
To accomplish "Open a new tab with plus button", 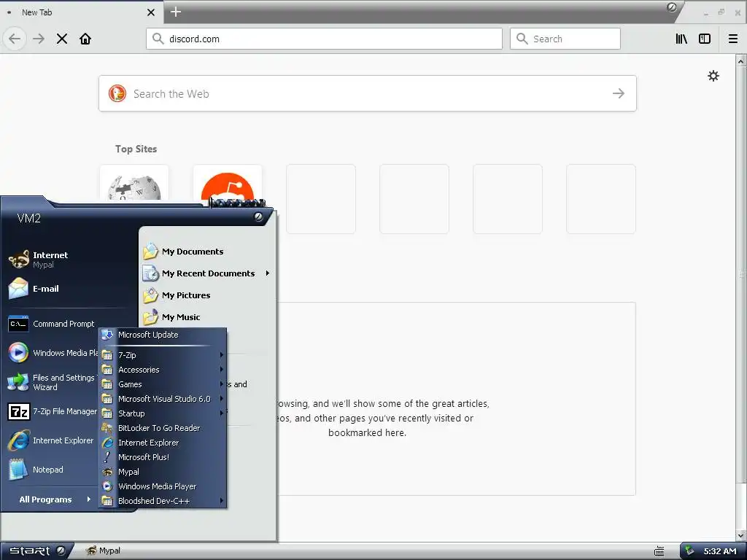I will pyautogui.click(x=176, y=12).
